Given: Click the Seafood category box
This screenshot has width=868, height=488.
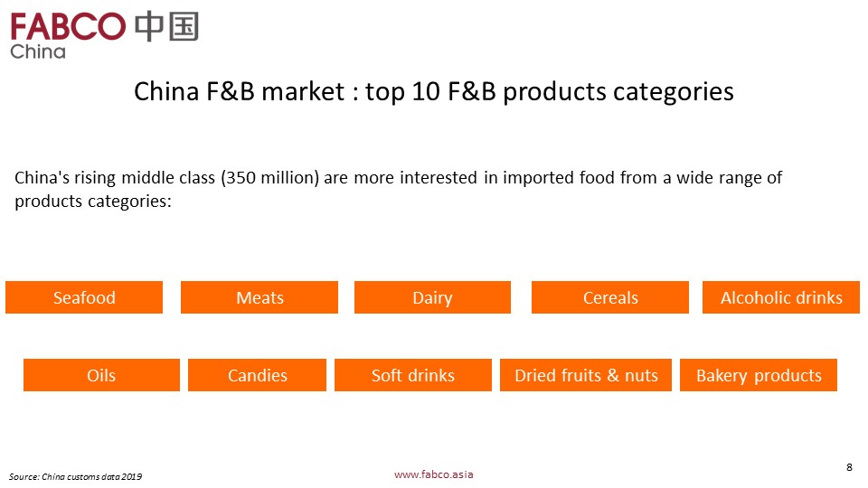Looking at the screenshot, I should (84, 297).
